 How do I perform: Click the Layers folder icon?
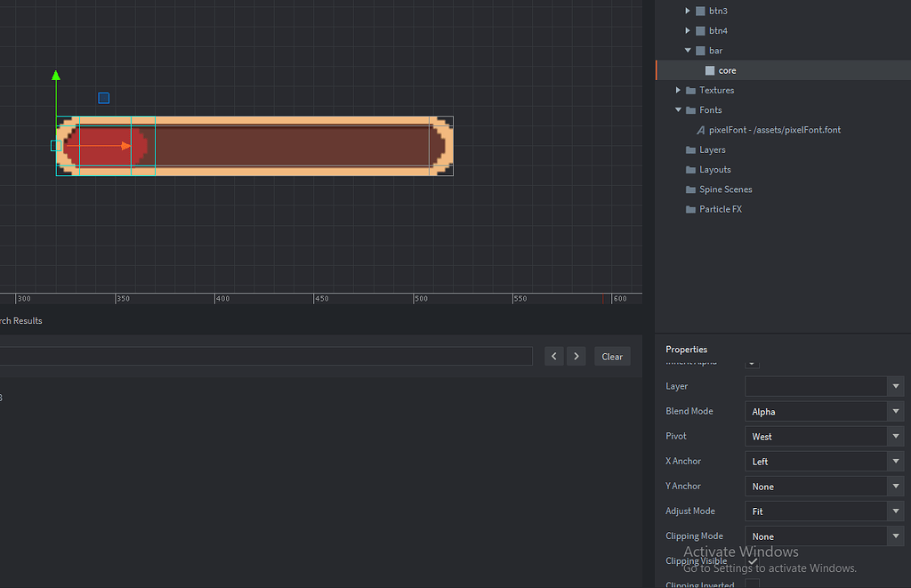pos(690,149)
